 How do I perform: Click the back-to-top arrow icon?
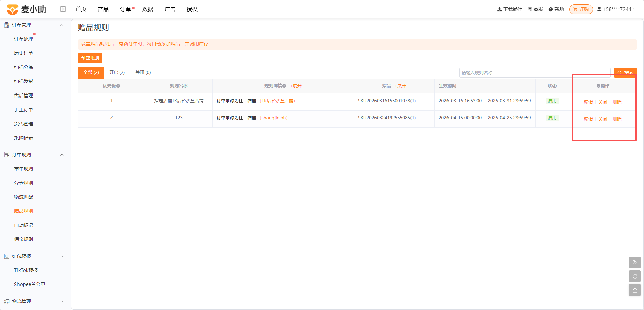tap(635, 290)
